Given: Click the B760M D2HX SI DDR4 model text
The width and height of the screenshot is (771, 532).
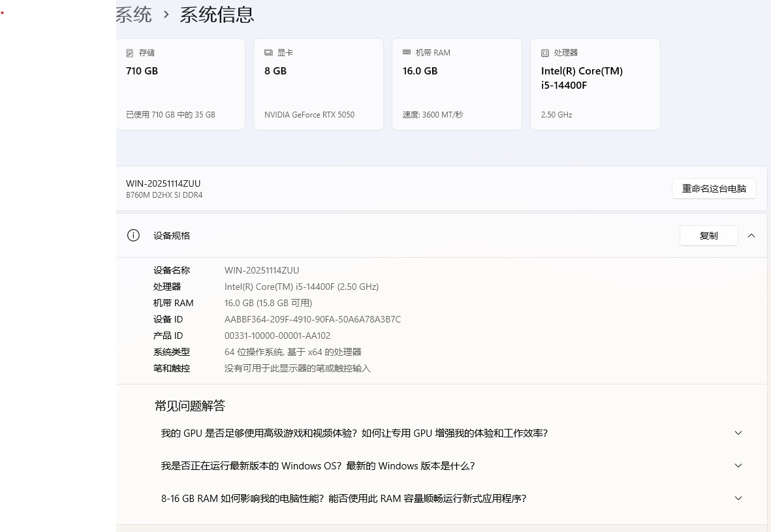Looking at the screenshot, I should coord(164,195).
